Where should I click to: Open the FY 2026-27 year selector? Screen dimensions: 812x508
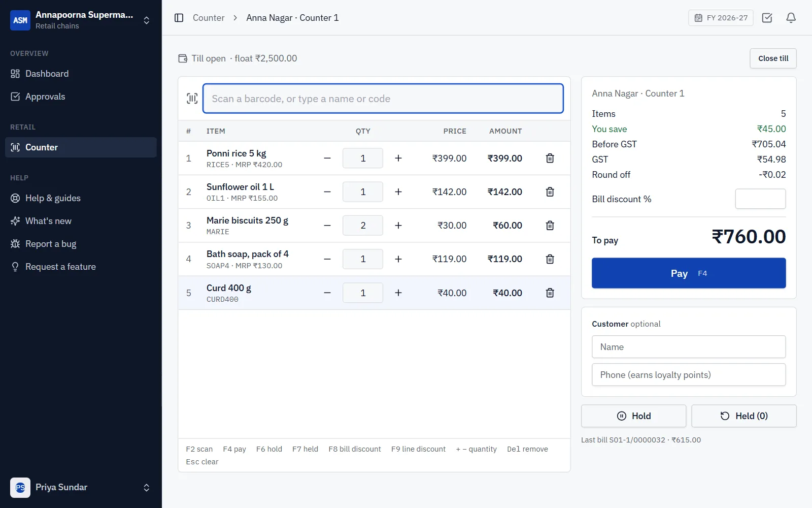point(721,18)
